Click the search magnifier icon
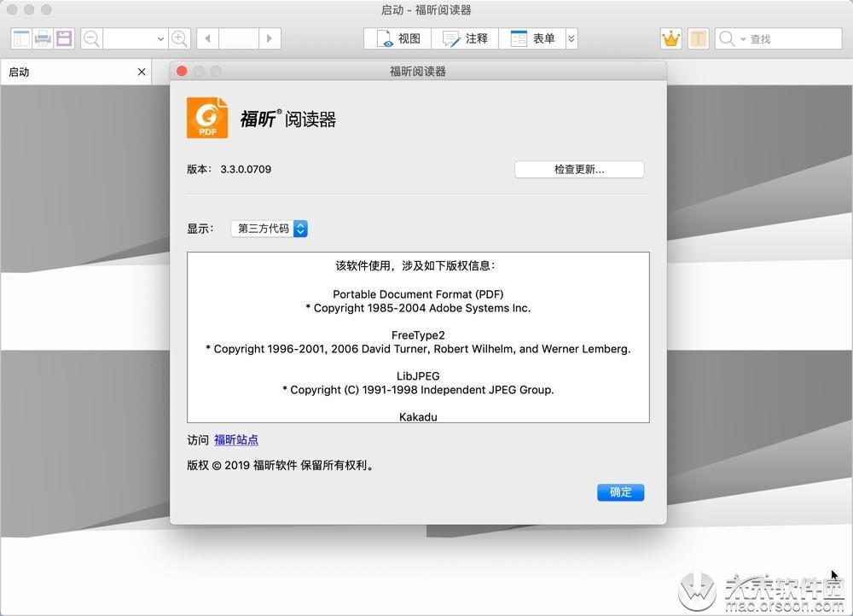The width and height of the screenshot is (853, 616). pos(726,38)
